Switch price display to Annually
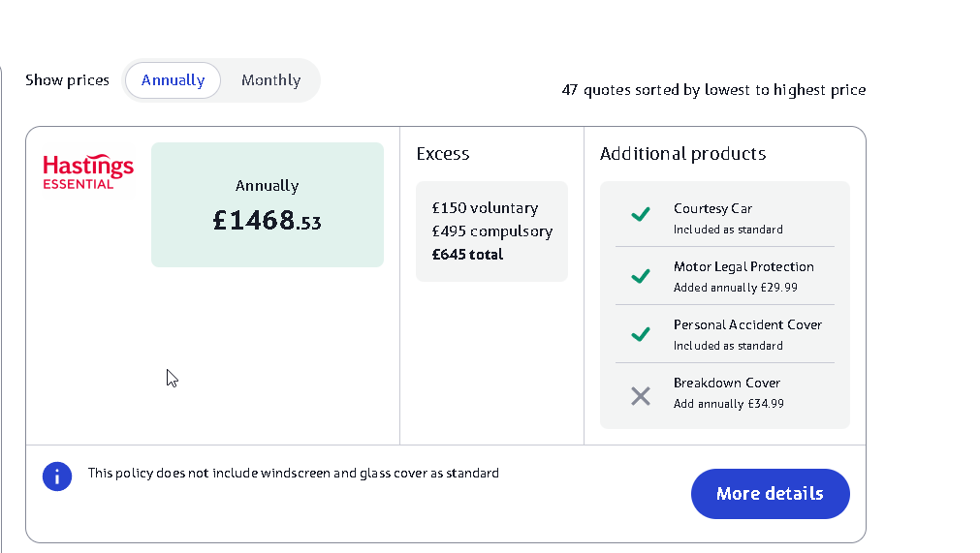 173,80
